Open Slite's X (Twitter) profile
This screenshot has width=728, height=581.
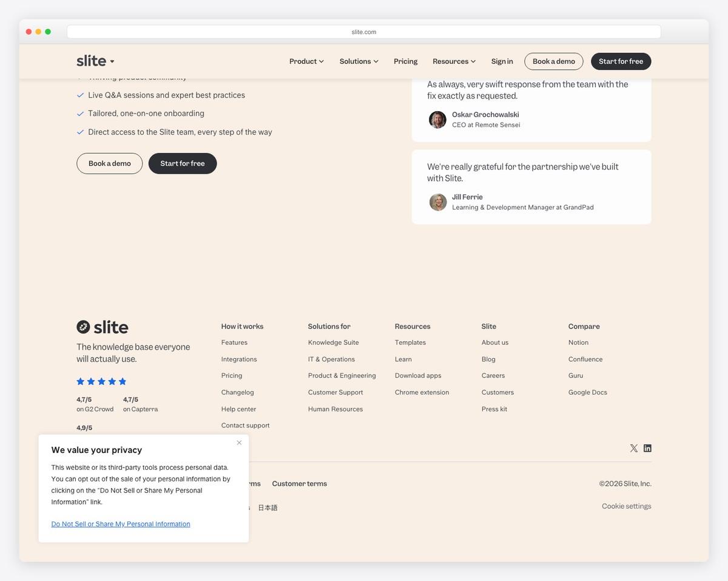tap(633, 448)
